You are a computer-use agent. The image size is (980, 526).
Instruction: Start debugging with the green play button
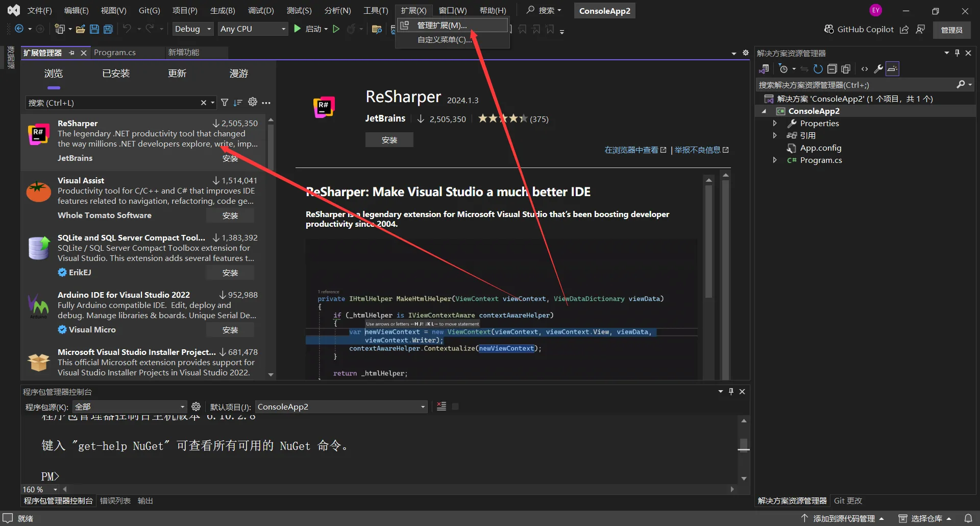point(298,29)
